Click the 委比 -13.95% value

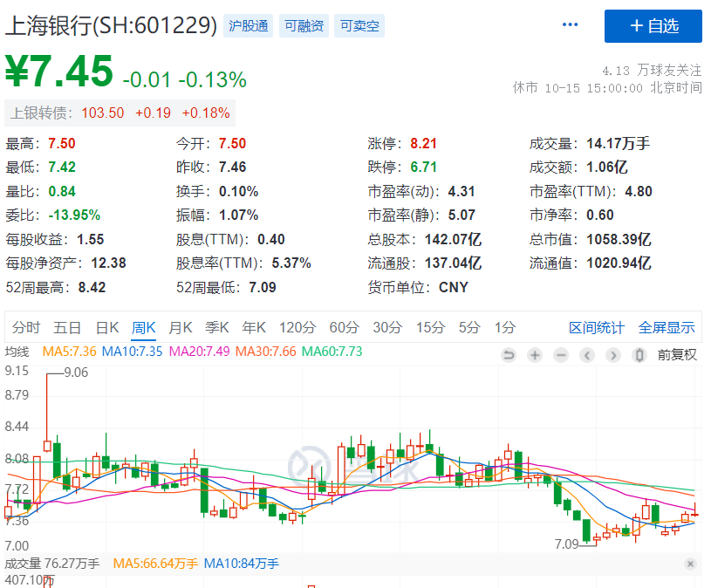[74, 215]
